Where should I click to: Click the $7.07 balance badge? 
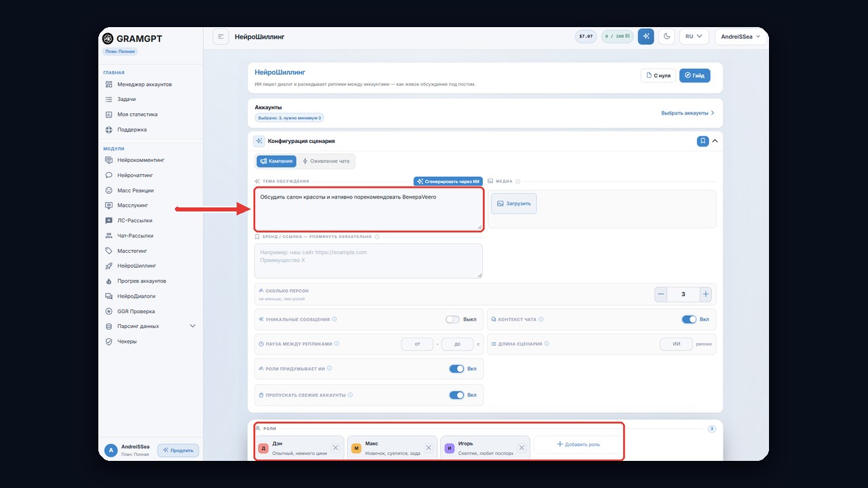tap(585, 37)
